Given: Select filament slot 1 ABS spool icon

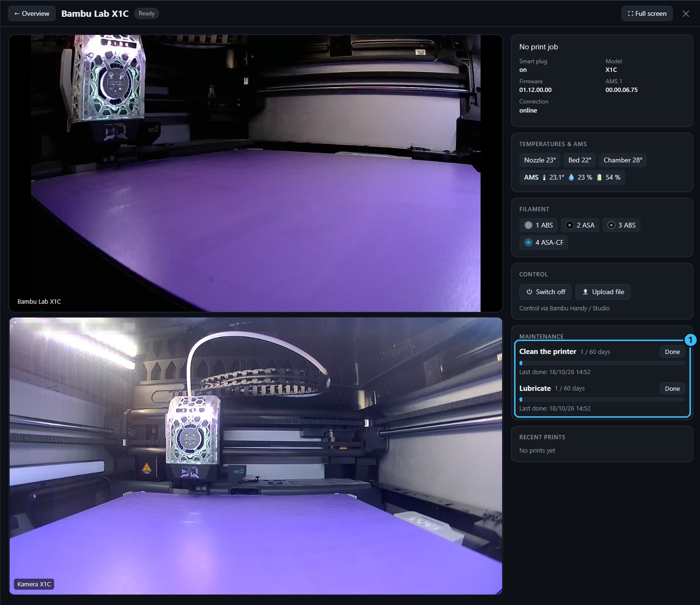Looking at the screenshot, I should [528, 225].
